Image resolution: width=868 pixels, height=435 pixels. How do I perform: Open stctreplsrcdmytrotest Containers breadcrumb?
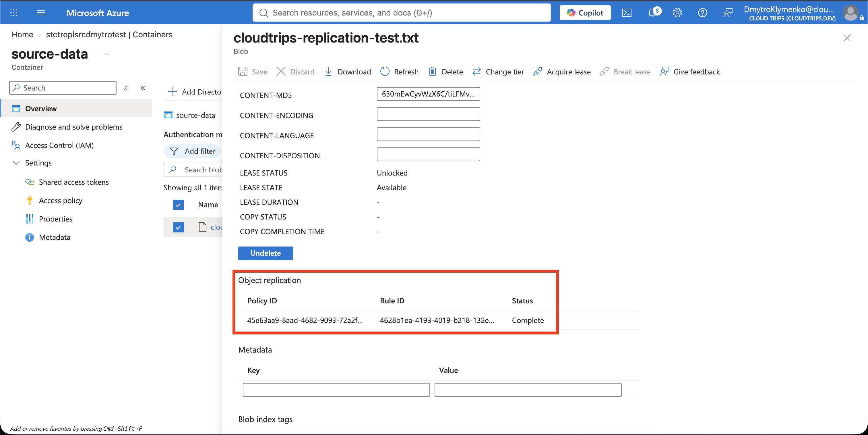pos(109,34)
